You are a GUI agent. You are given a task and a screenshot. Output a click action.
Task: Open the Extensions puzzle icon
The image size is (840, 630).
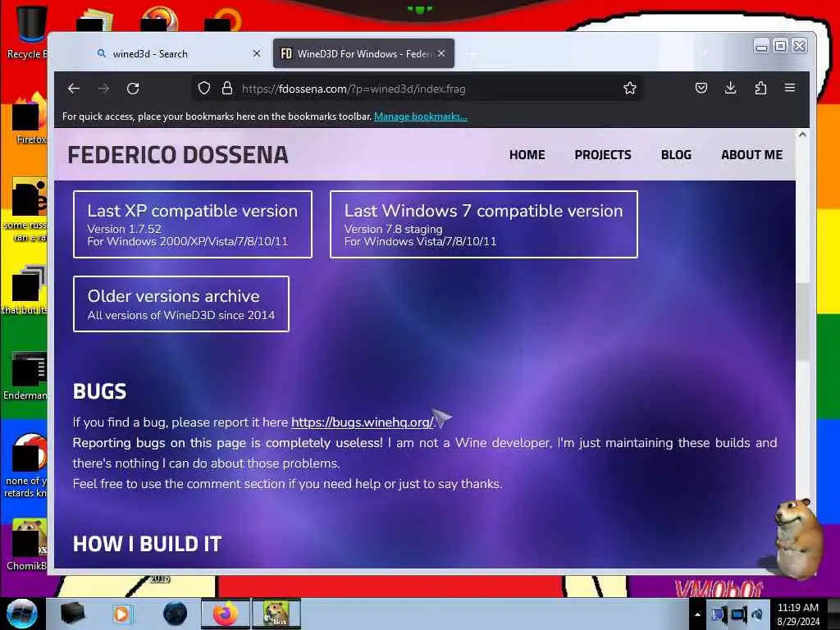coord(760,89)
